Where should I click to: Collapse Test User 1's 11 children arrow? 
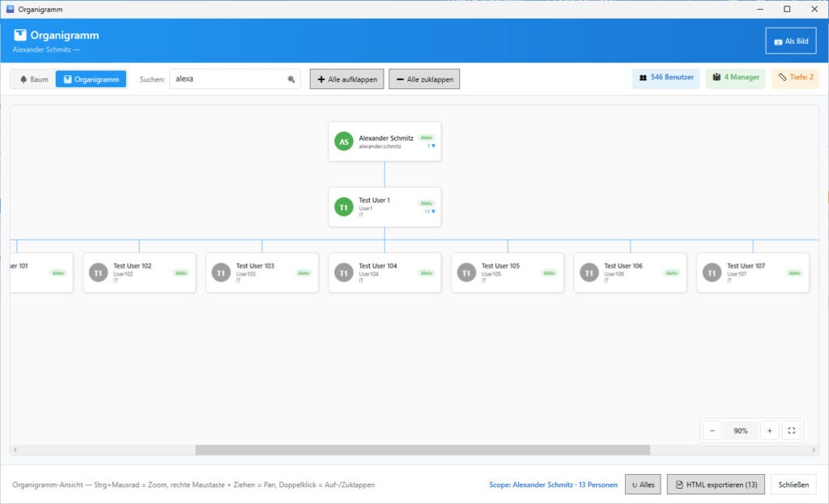(x=432, y=212)
